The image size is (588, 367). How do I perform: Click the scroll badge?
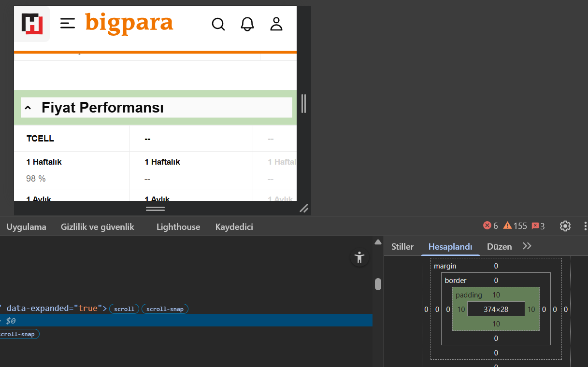click(124, 309)
